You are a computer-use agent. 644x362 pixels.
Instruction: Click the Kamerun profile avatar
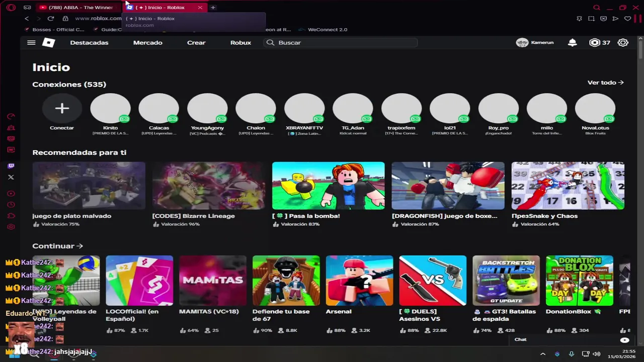[x=522, y=43]
